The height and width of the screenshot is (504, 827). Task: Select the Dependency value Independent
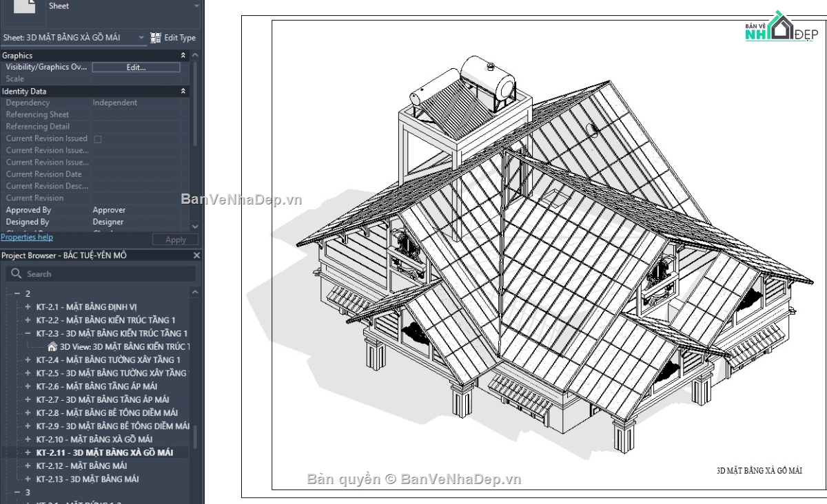115,103
